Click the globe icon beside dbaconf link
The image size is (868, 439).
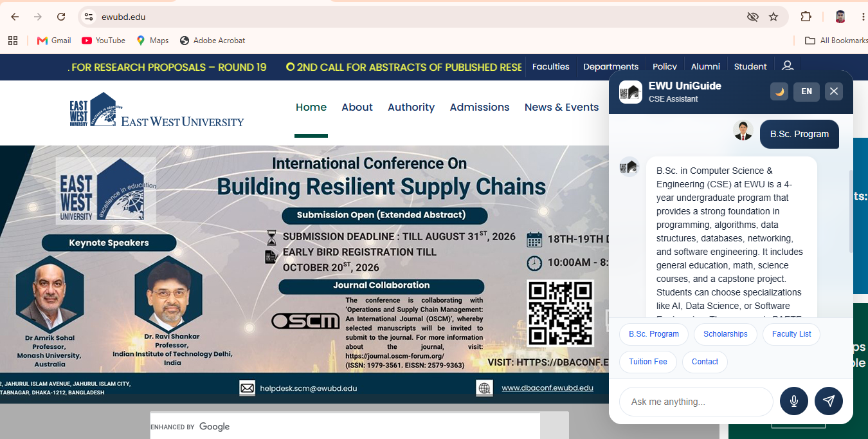485,388
